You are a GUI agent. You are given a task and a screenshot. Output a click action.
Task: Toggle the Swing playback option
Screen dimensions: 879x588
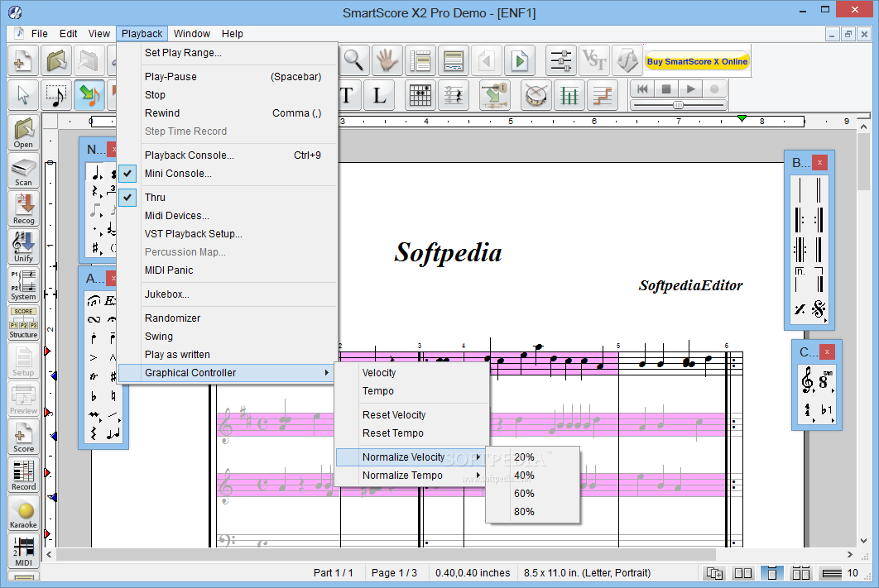(228, 337)
